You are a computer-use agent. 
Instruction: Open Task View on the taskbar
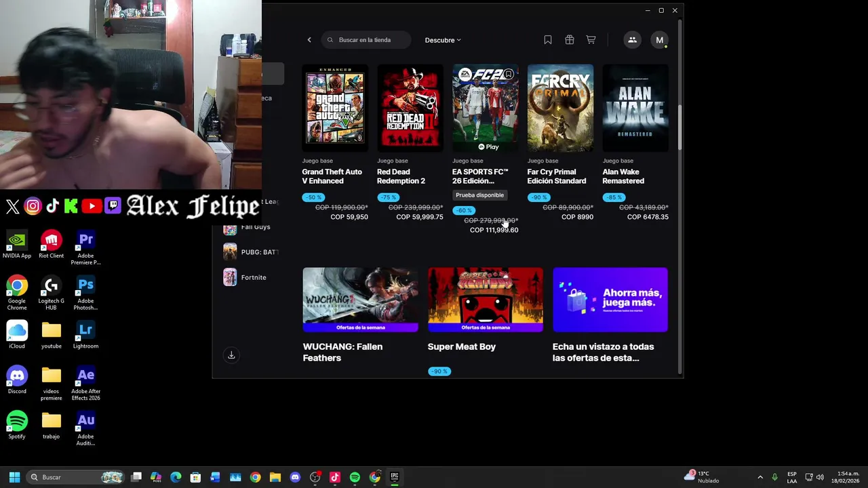pyautogui.click(x=136, y=477)
